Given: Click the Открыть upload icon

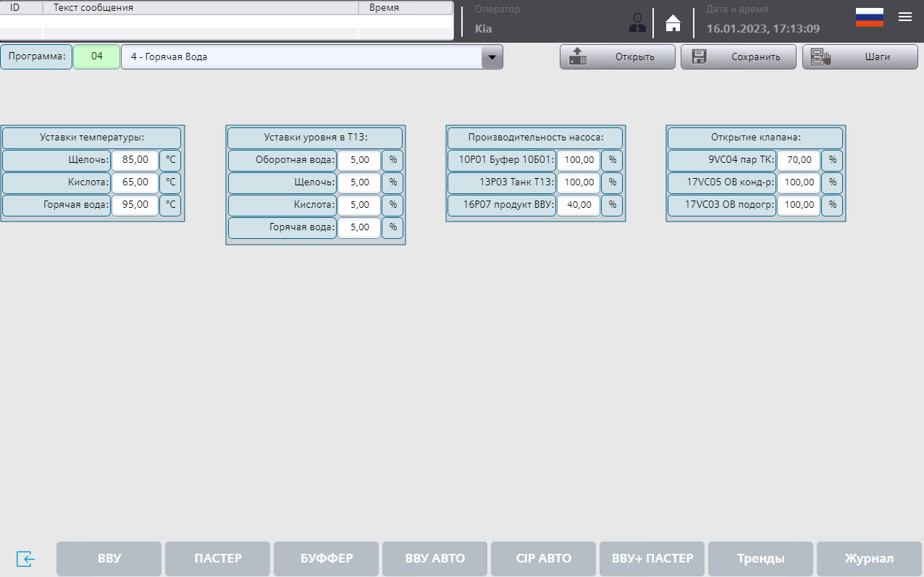Looking at the screenshot, I should click(x=579, y=56).
